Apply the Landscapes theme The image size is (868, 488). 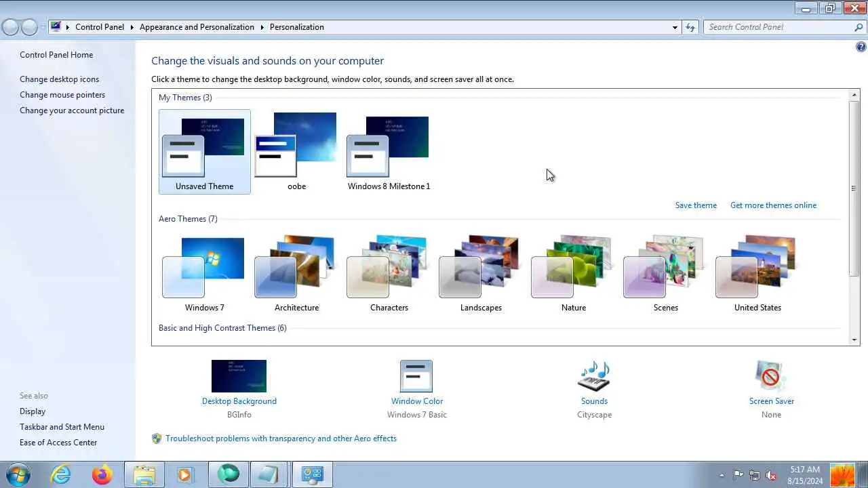coord(481,274)
